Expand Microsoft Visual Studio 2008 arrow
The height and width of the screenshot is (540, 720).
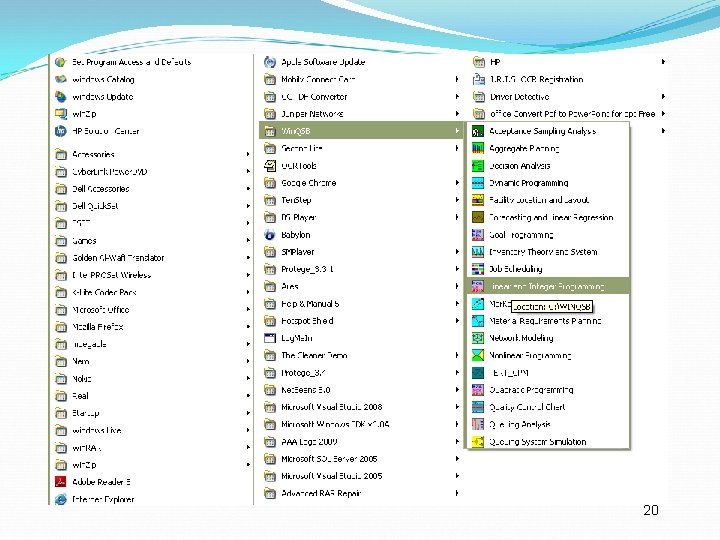(457, 407)
